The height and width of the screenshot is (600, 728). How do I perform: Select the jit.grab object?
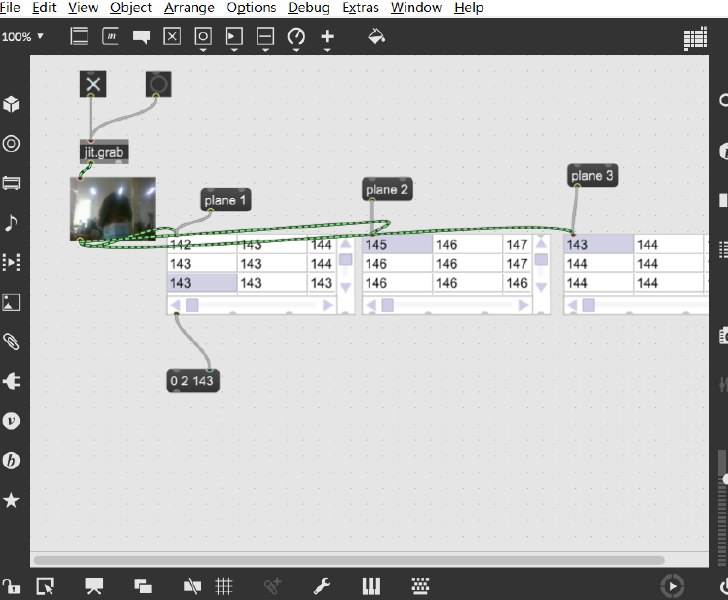[104, 152]
